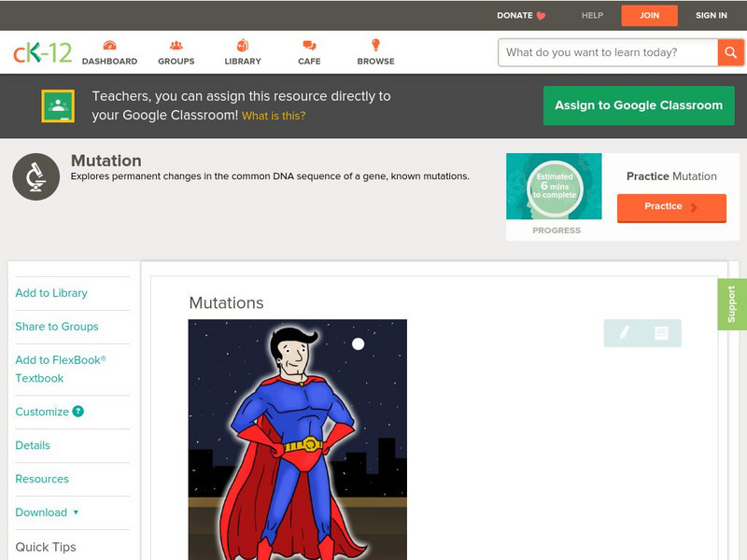Click the Customize link

click(x=42, y=412)
